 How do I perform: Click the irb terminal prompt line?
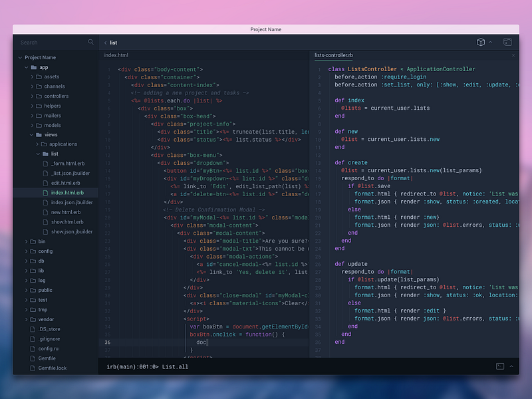146,366
